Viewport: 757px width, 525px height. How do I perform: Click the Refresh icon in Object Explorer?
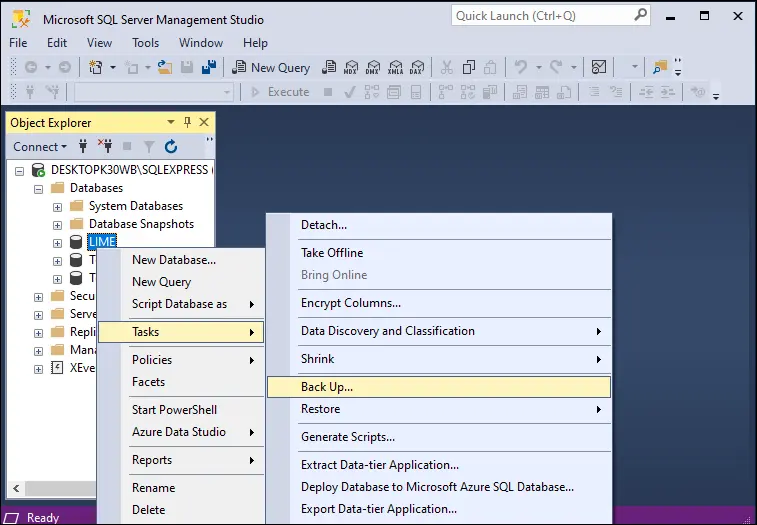coord(171,146)
